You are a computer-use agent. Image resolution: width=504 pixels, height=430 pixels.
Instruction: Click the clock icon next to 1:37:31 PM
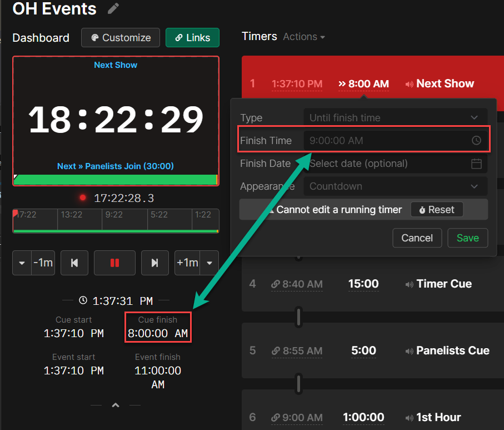pos(82,300)
